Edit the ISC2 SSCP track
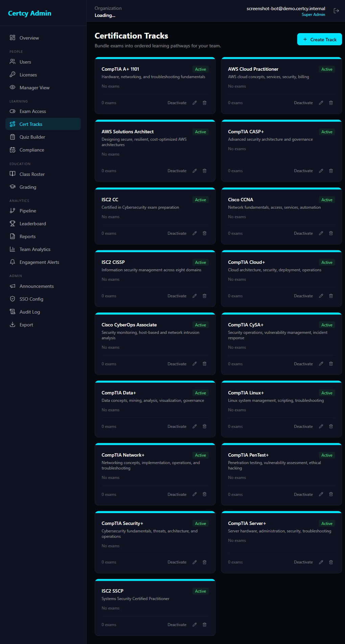Screen dimensions: 345x644 pos(194,625)
